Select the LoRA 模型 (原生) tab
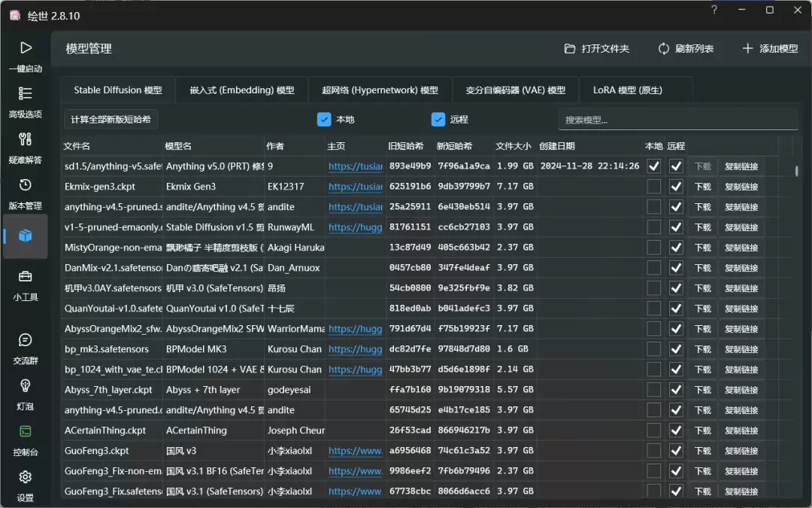The height and width of the screenshot is (508, 812). coord(627,90)
